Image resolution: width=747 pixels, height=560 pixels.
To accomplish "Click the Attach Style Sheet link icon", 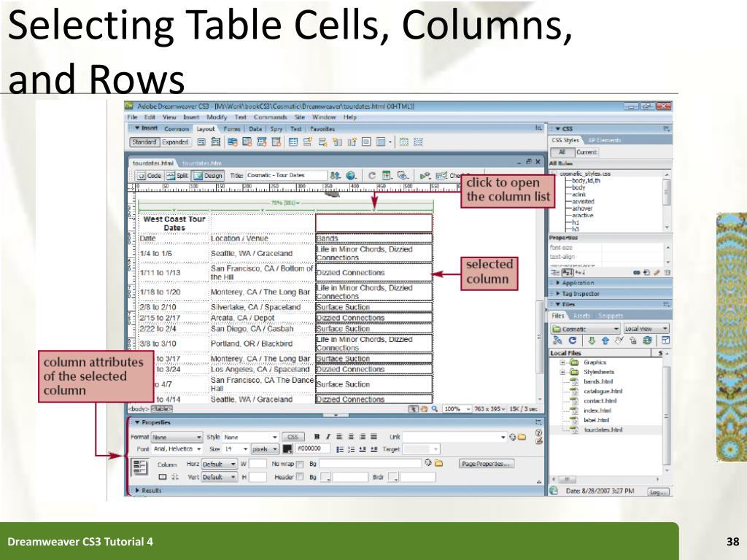I will coord(636,273).
